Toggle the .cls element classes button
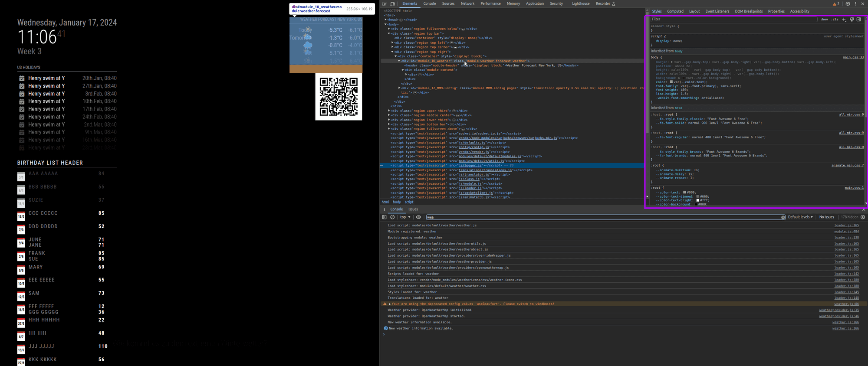This screenshot has width=868, height=366. (x=835, y=19)
